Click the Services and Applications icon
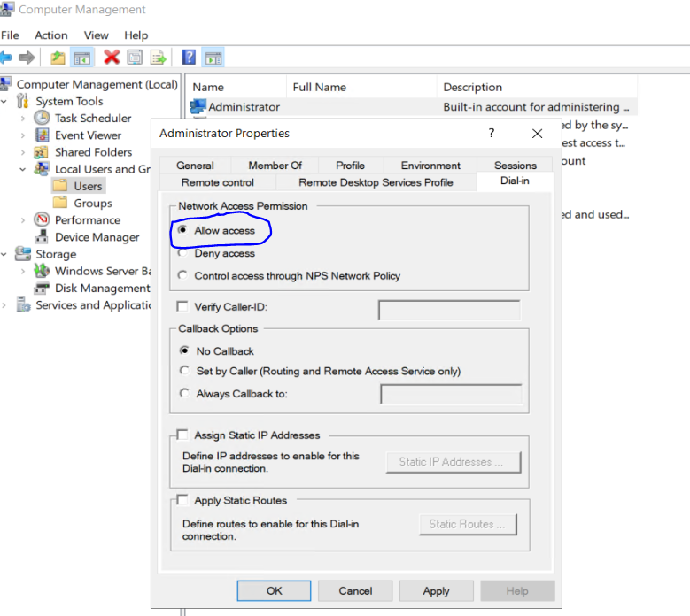 (23, 304)
